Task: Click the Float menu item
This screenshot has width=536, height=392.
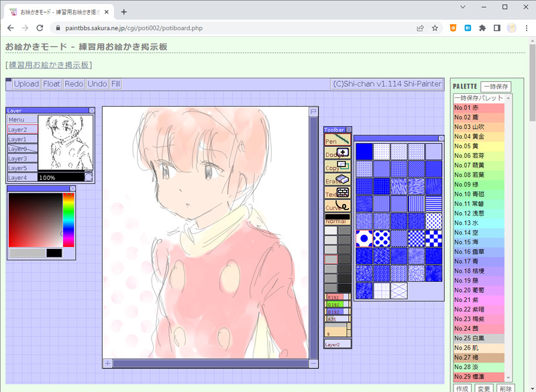Action: [x=52, y=84]
